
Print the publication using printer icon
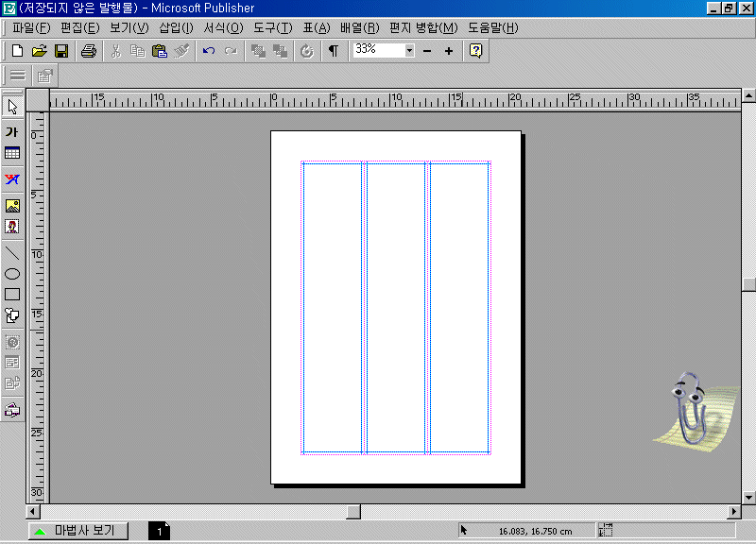[x=89, y=51]
